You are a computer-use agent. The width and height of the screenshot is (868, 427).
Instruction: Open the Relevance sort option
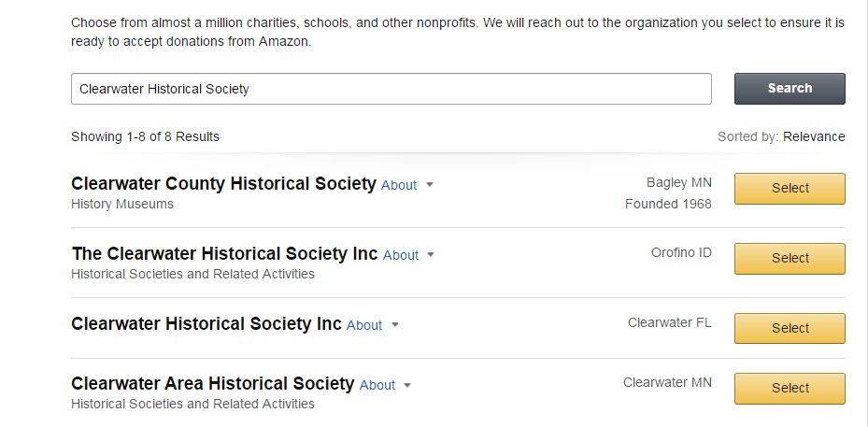[814, 136]
